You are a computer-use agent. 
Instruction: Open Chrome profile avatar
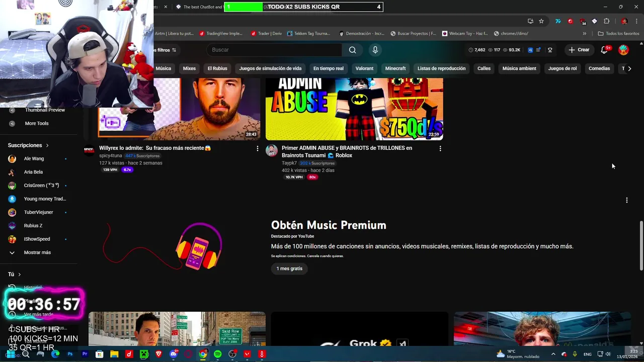point(624,21)
